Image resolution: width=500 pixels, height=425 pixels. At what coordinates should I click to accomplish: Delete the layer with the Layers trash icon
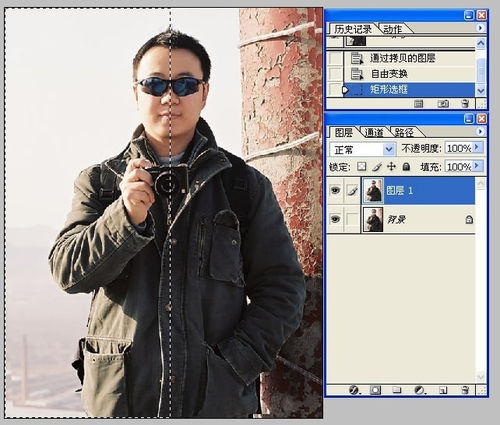coord(465,390)
